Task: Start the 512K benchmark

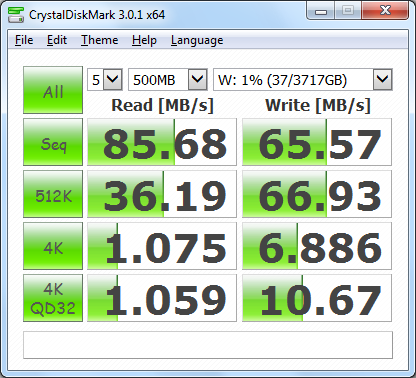Action: point(53,194)
